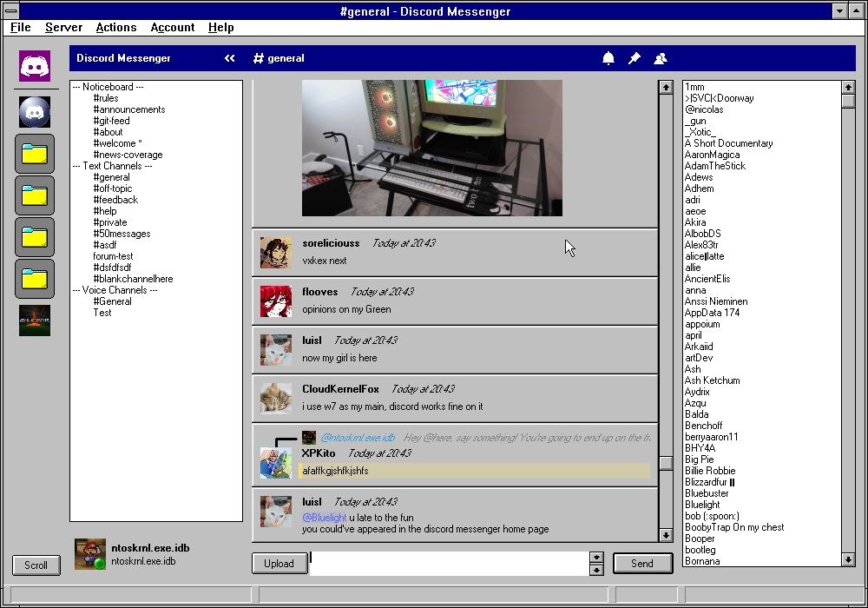This screenshot has width=868, height=608.
Task: Select member AdamTheStick
Action: point(715,166)
